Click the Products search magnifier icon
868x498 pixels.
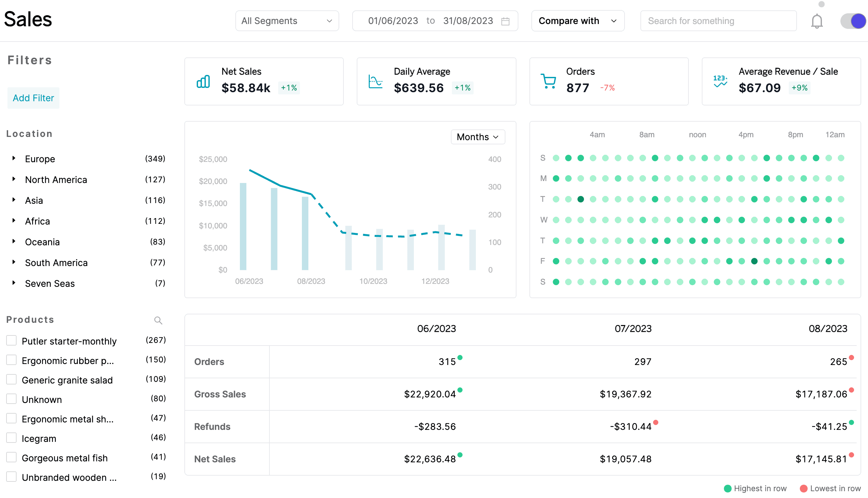[157, 320]
